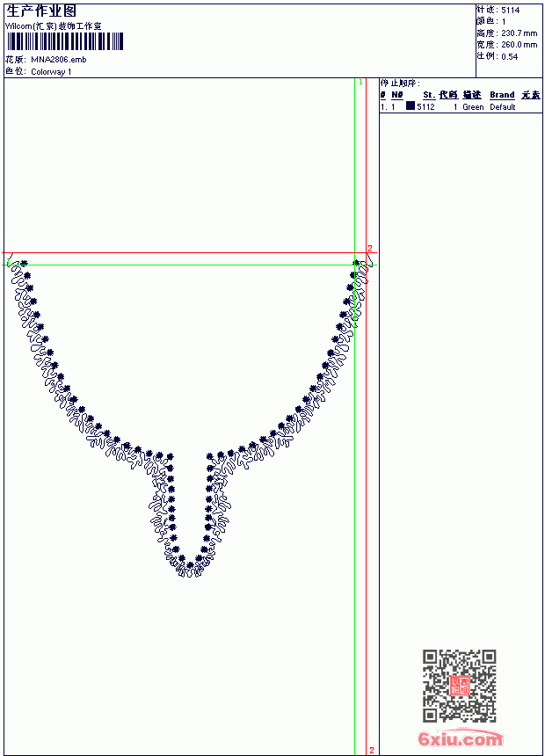This screenshot has width=545, height=756.
Task: Click the green marker 1 at top of canvas
Action: pyautogui.click(x=360, y=83)
